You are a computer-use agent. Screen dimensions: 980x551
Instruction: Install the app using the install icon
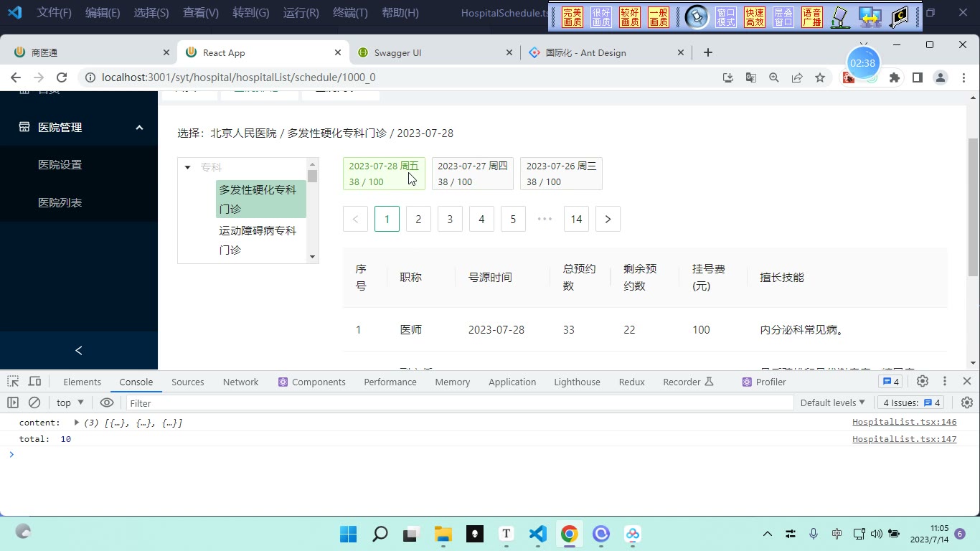(728, 77)
